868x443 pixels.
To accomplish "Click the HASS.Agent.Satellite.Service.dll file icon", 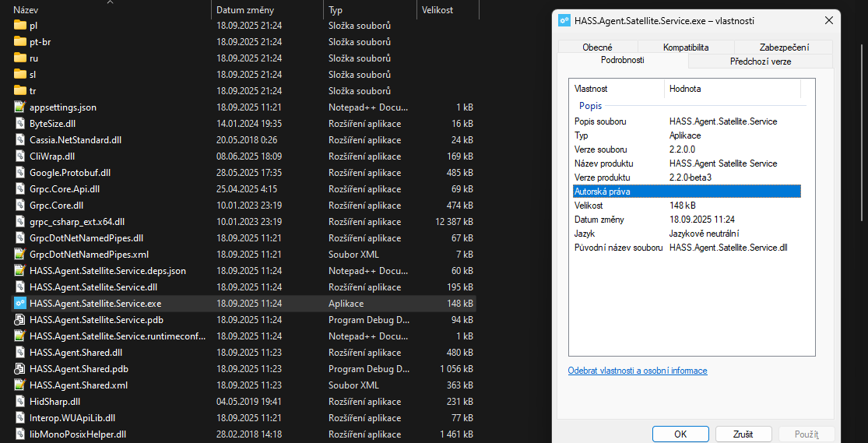I will [x=20, y=287].
